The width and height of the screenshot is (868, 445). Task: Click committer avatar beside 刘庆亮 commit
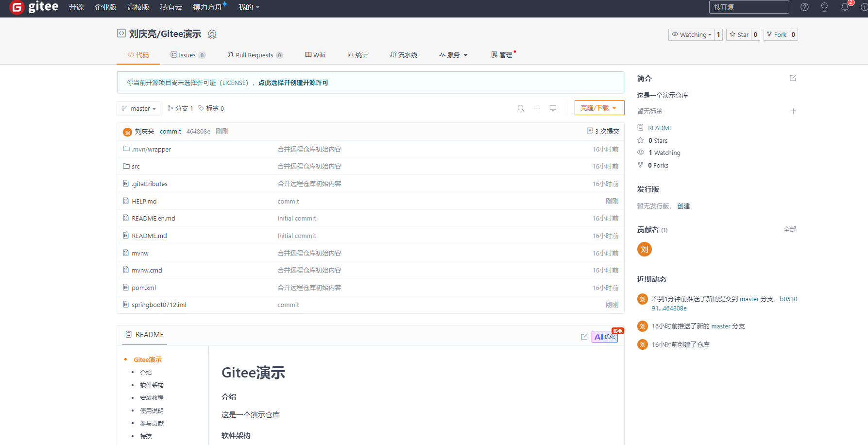128,132
